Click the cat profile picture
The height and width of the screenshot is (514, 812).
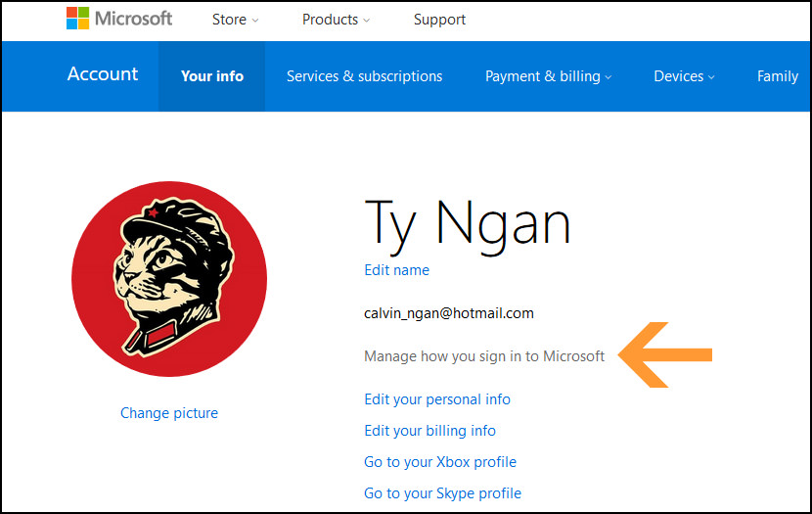[x=169, y=279]
